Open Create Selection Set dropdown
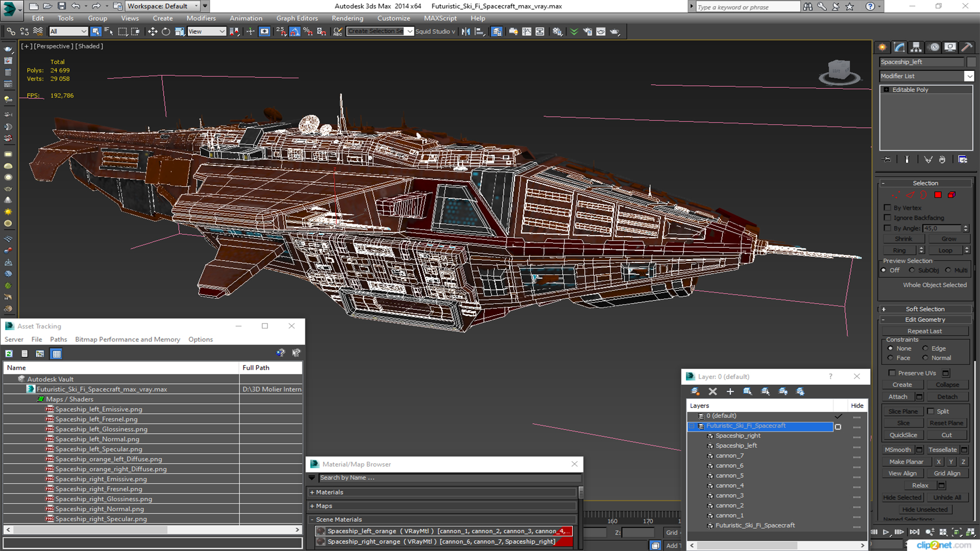The height and width of the screenshot is (551, 980). tap(409, 32)
